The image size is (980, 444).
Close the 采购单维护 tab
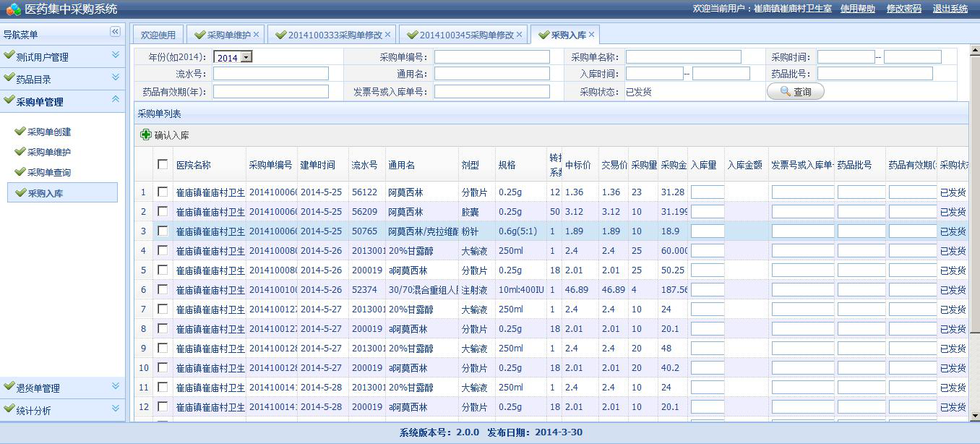[257, 34]
